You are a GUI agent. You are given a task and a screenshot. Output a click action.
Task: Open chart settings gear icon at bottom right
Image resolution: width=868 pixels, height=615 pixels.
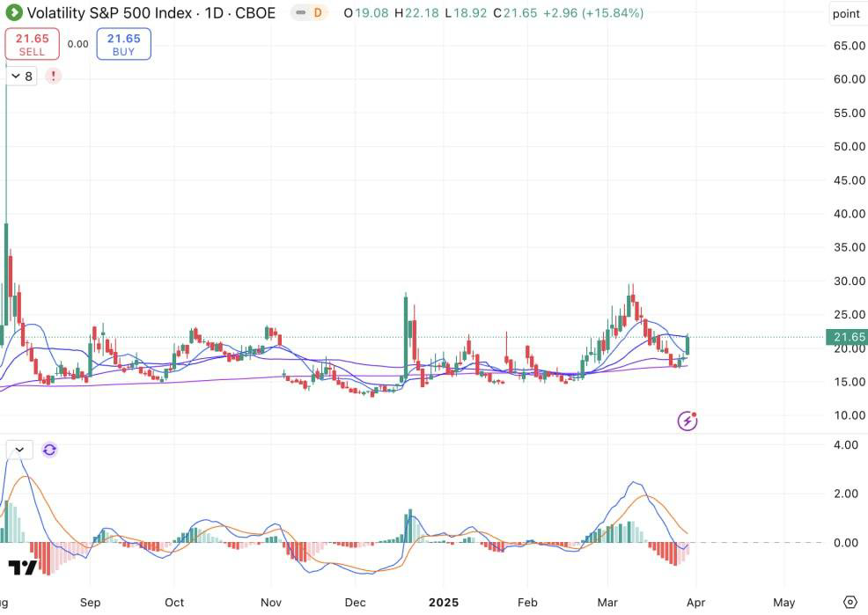[850, 603]
